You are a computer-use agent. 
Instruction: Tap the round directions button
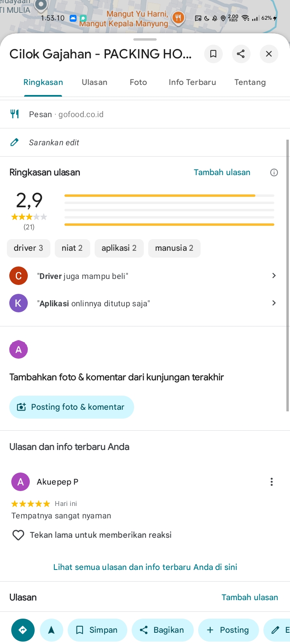coord(23,630)
